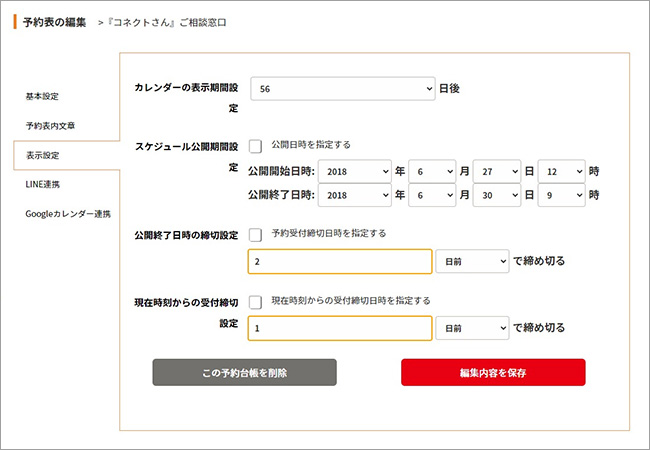The width and height of the screenshot is (650, 450).
Task: Toggle 予約受付締切日時を指定する checkbox
Action: coord(256,234)
